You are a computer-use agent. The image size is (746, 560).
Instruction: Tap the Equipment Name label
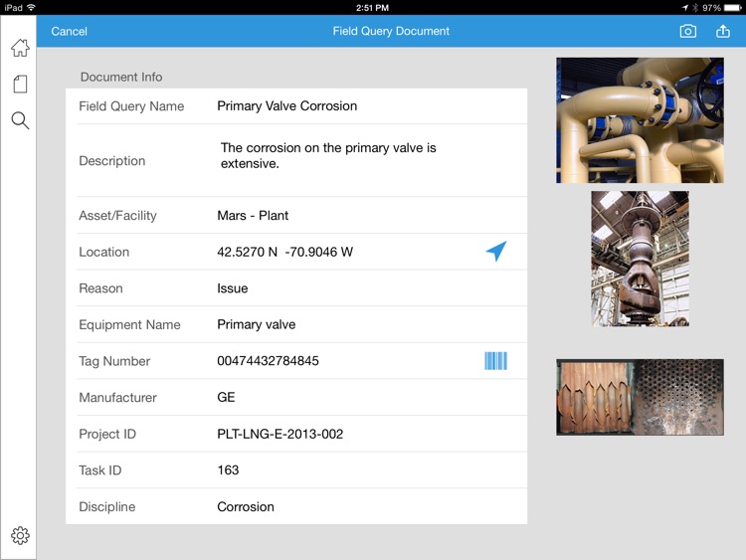point(129,324)
